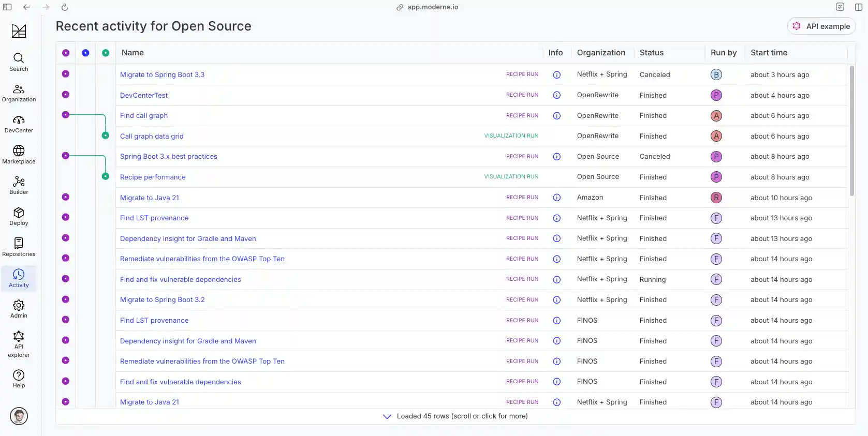The width and height of the screenshot is (868, 436).
Task: Expand the Find call graph run node
Action: point(66,115)
